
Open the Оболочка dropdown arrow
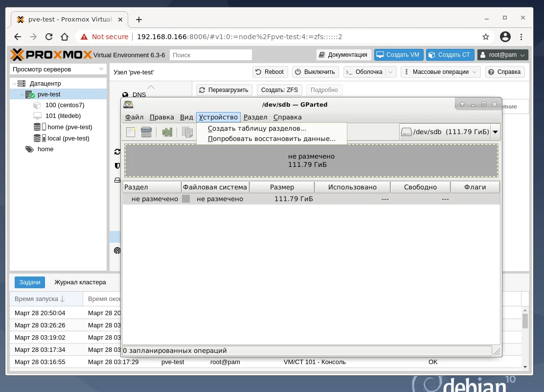(x=391, y=72)
